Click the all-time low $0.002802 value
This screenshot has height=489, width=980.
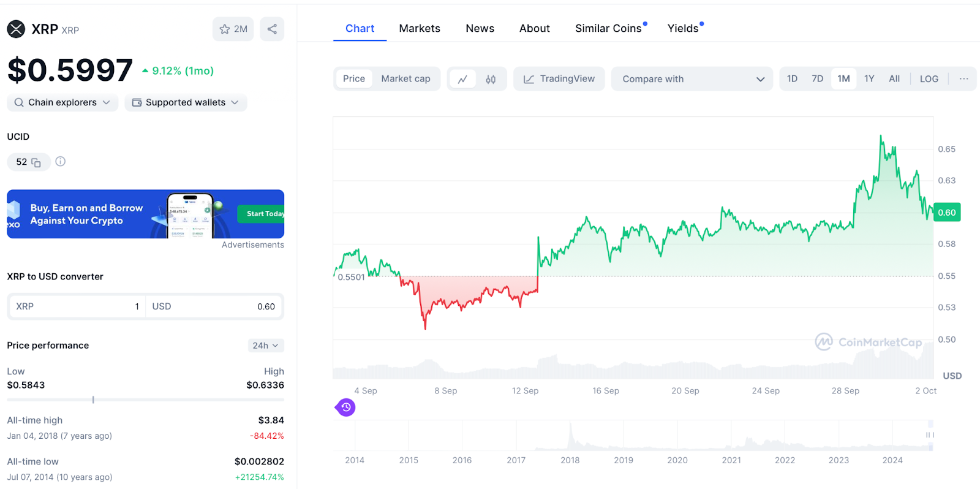point(259,461)
